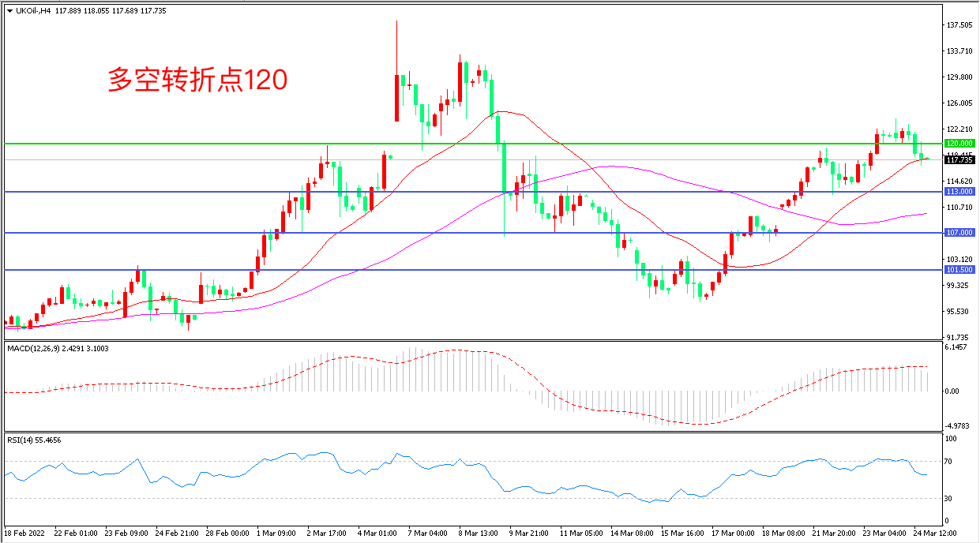Click the 70 level on RSI scale
Screen dimensions: 980x543
[951, 461]
